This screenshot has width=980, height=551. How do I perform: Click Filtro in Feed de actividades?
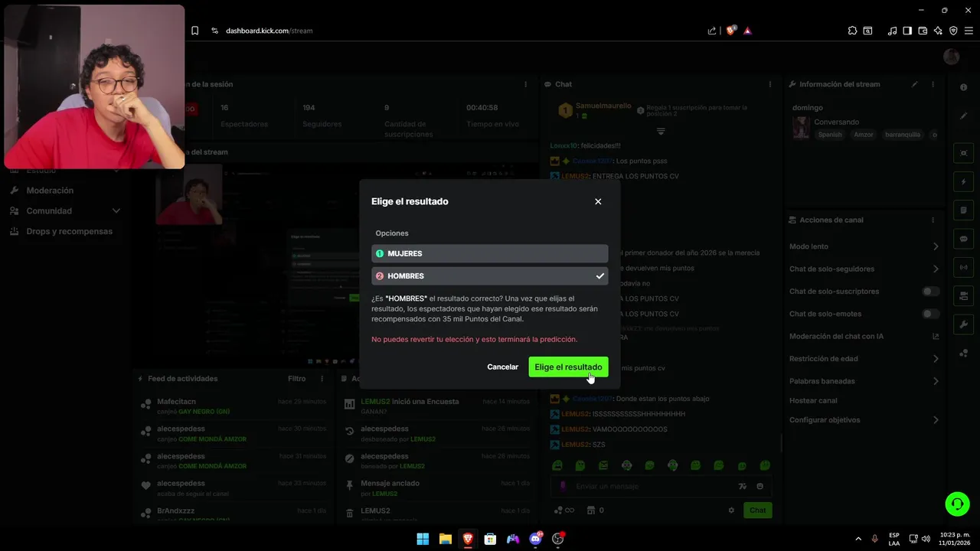click(296, 378)
